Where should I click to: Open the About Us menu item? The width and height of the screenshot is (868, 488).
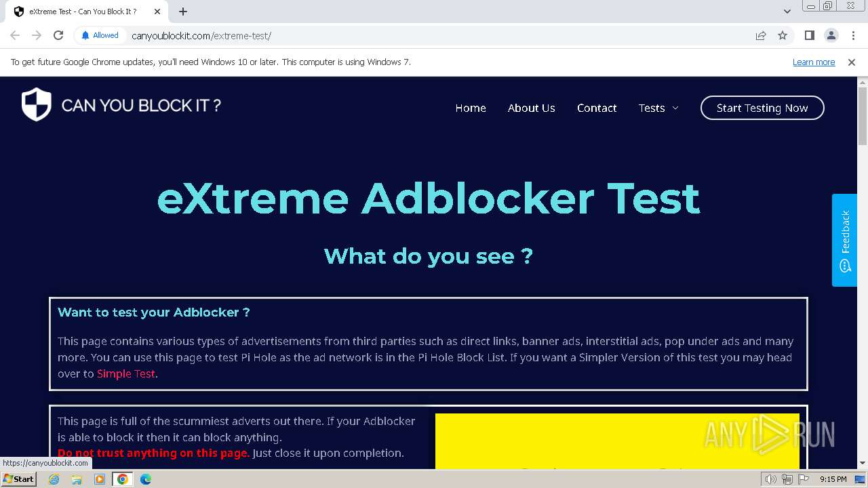532,108
